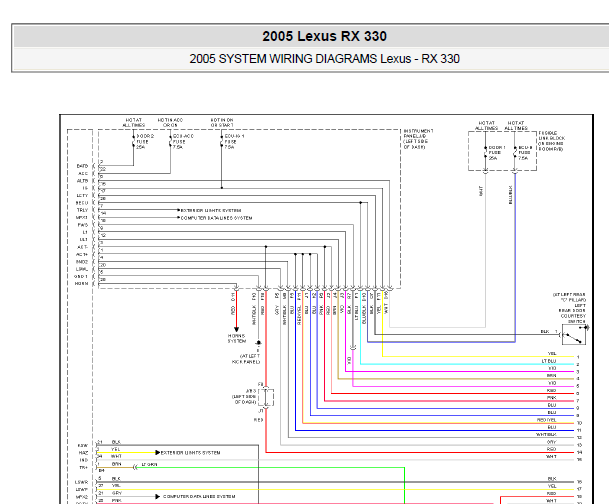The height and width of the screenshot is (504, 609).
Task: Click the GND1 pin label
Action: click(x=81, y=276)
